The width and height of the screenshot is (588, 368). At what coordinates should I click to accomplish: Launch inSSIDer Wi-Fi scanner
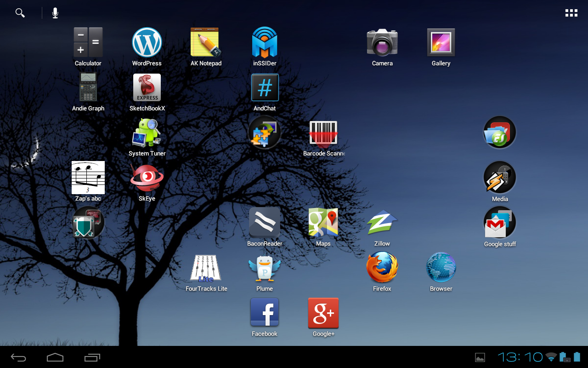[265, 47]
